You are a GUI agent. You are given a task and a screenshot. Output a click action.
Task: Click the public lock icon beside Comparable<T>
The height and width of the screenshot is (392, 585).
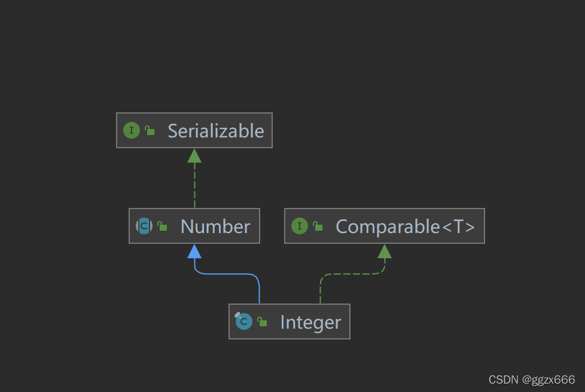point(318,226)
